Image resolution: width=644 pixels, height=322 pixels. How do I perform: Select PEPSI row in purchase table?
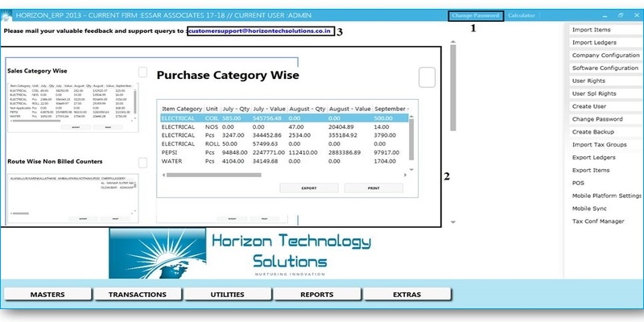coord(284,152)
